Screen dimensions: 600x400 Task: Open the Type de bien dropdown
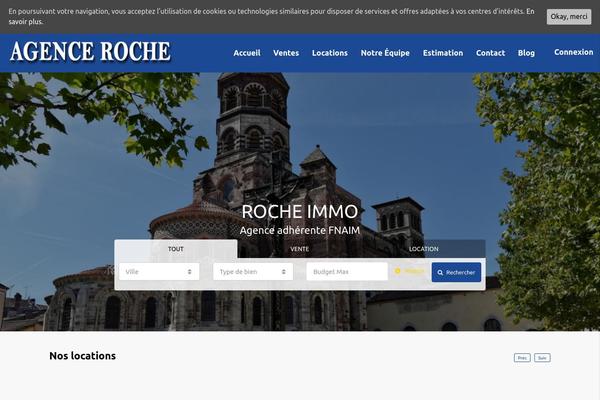click(x=253, y=272)
